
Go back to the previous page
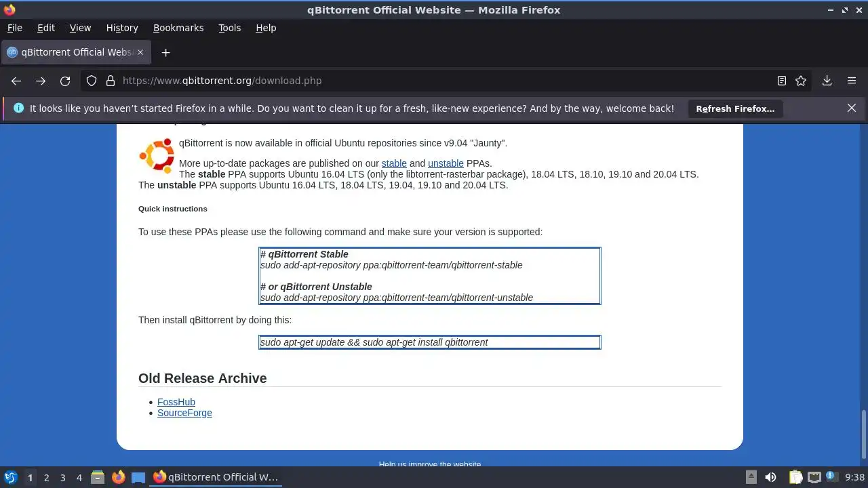click(16, 81)
